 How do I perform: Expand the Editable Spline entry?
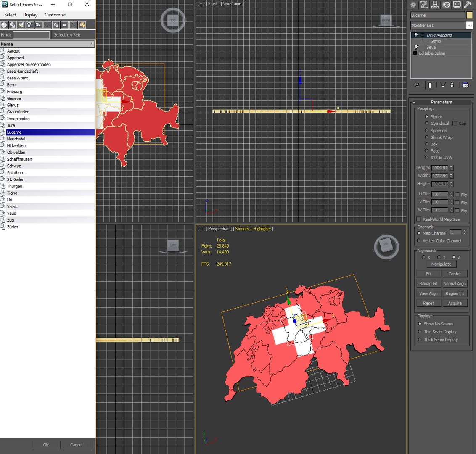click(415, 53)
